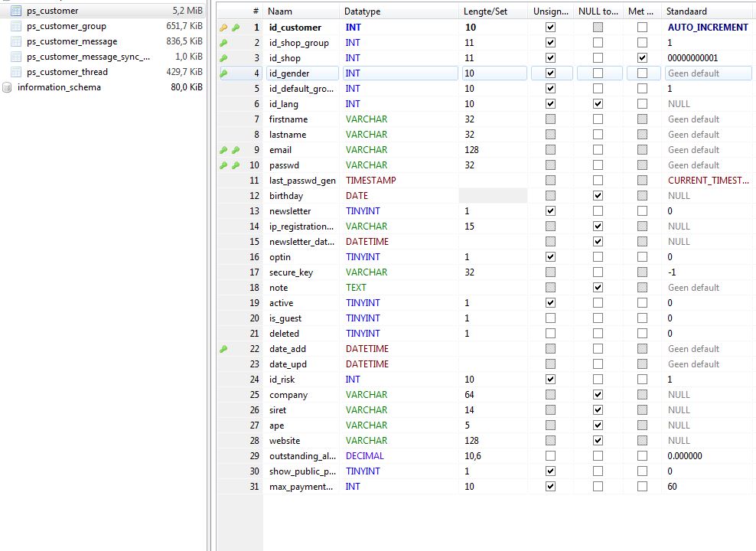Click the -1 default of secure_key

coord(672,272)
